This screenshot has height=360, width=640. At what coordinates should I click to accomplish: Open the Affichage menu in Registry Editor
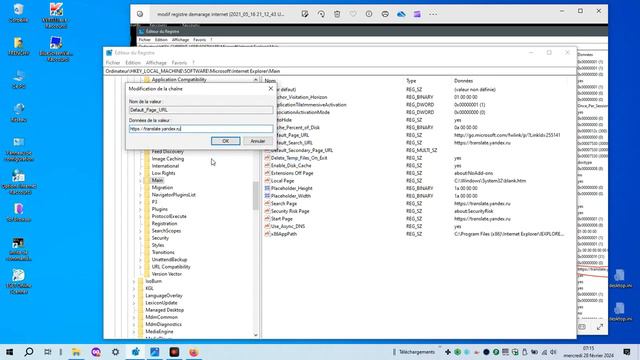[x=156, y=63]
